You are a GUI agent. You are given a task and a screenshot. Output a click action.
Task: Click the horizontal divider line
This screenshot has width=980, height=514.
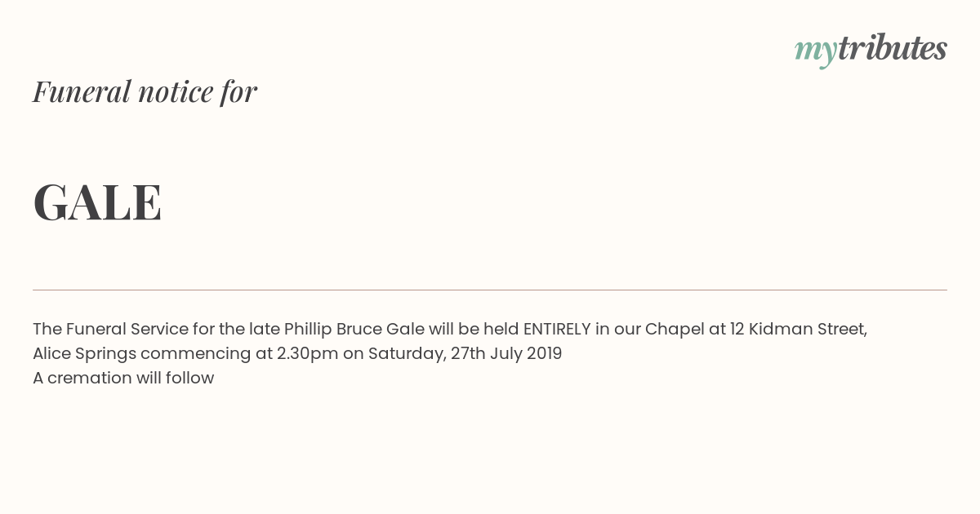(x=490, y=290)
